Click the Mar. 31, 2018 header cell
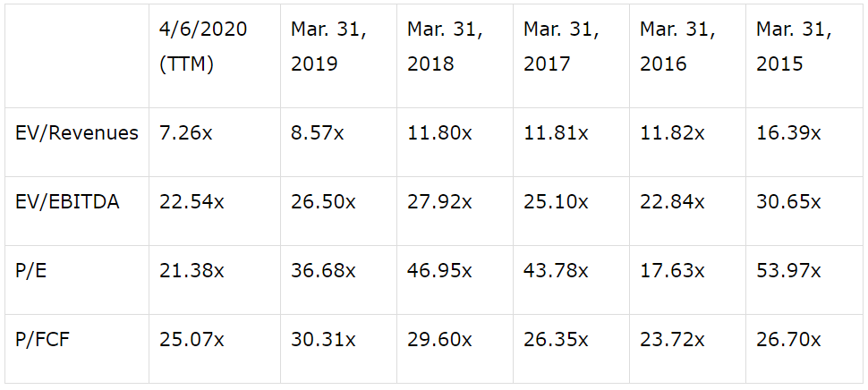 tap(445, 46)
